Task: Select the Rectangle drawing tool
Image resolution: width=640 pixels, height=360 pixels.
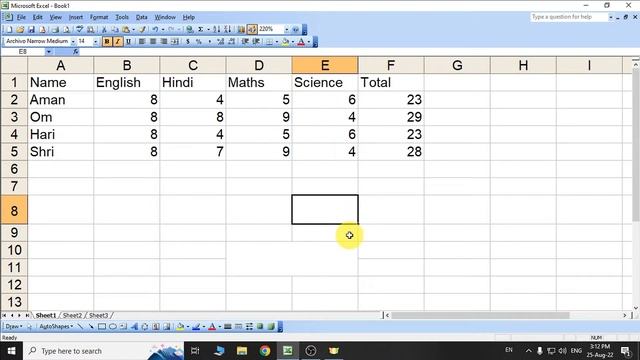Action: (x=102, y=327)
